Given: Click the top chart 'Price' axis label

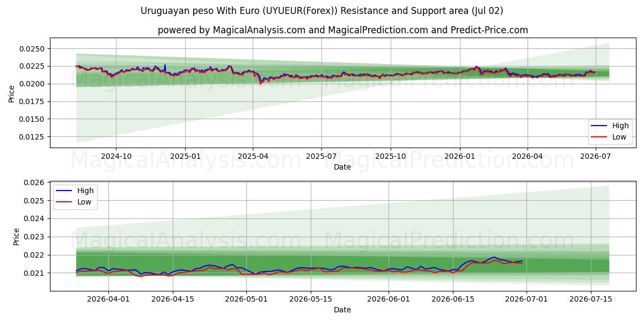Looking at the screenshot, I should pyautogui.click(x=12, y=92).
